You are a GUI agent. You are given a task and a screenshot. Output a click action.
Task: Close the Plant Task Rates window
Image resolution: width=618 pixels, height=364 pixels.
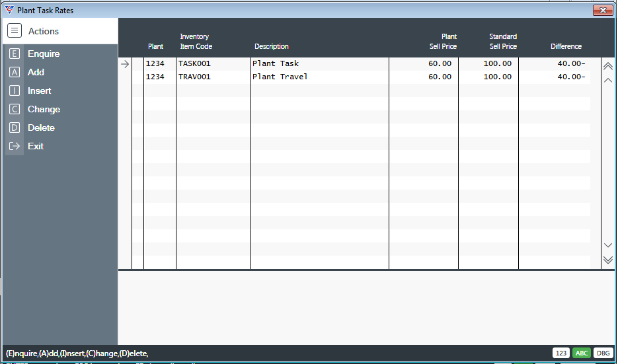tap(603, 11)
